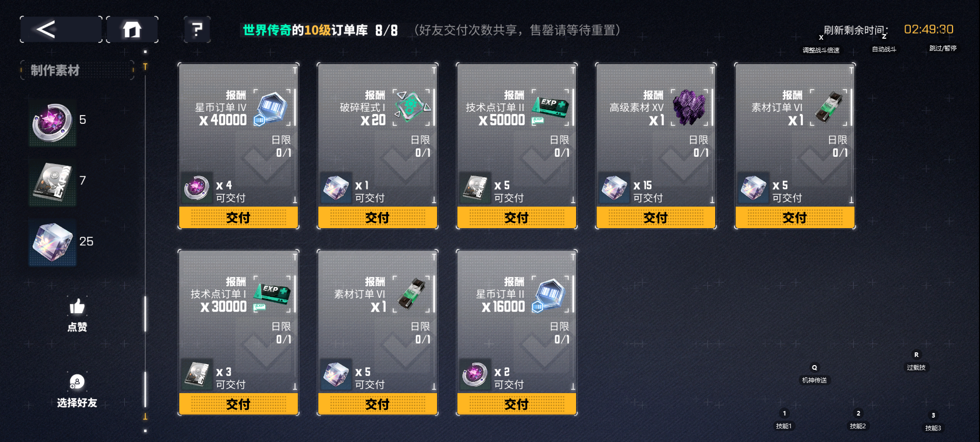The width and height of the screenshot is (980, 442).
Task: Deliver the 技术点订单 II x50000 order
Action: pos(516,218)
